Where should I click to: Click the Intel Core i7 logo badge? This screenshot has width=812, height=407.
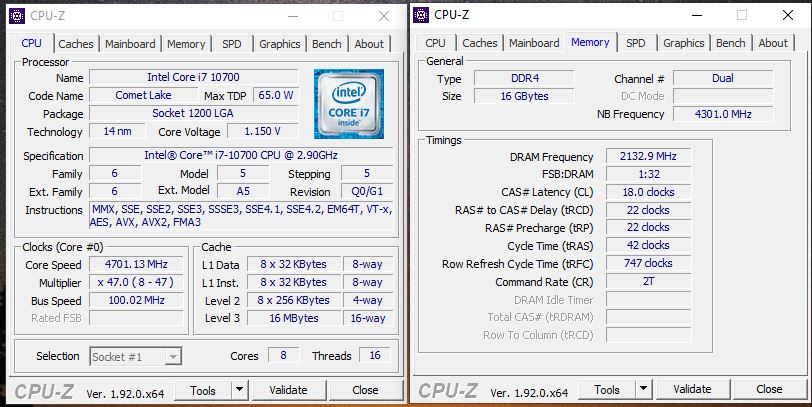pyautogui.click(x=349, y=104)
